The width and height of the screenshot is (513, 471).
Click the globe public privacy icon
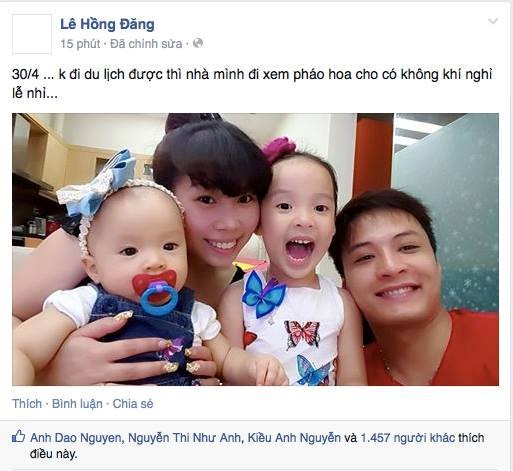point(198,43)
